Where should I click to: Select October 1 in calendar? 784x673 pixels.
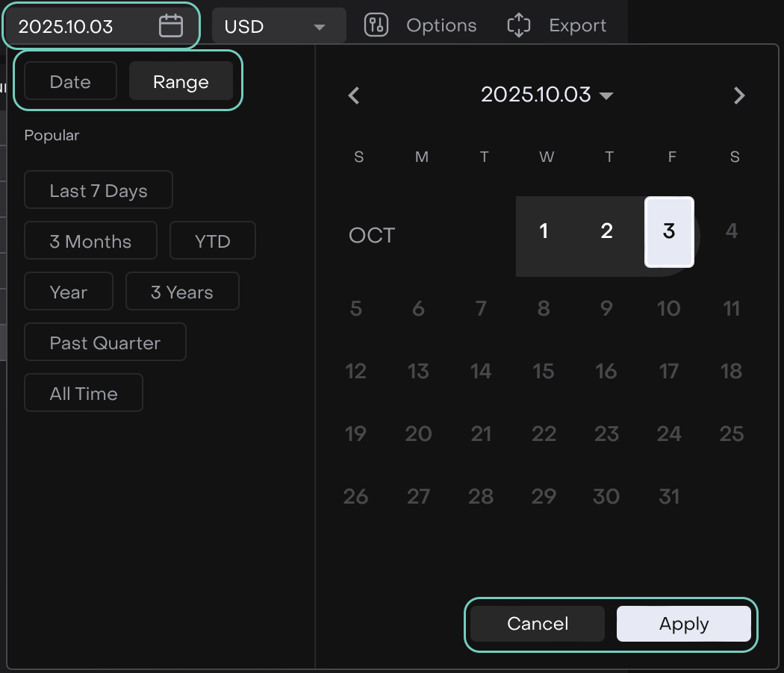tap(544, 232)
